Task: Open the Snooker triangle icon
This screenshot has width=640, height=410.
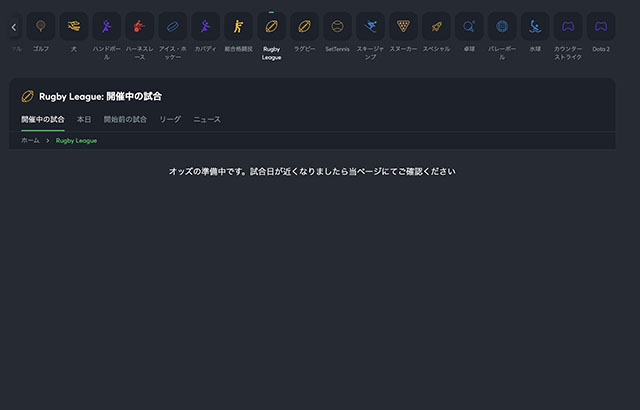Action: pyautogui.click(x=403, y=26)
